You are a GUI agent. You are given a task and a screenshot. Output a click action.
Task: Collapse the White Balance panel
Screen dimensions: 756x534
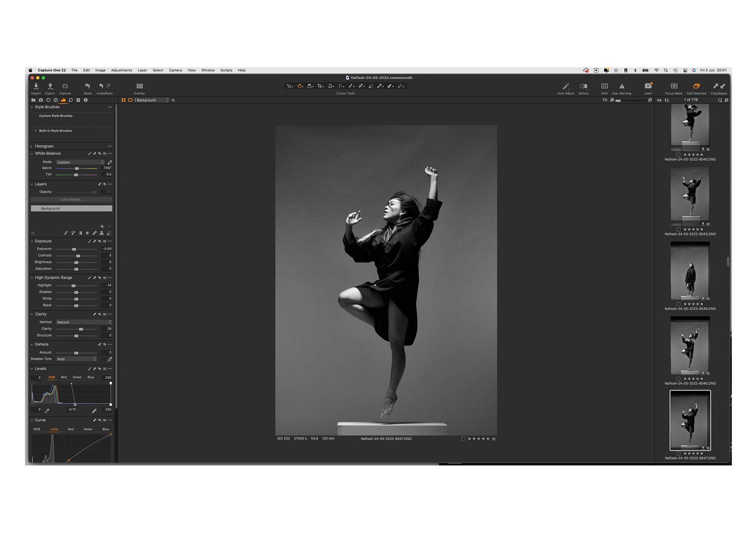(31, 154)
